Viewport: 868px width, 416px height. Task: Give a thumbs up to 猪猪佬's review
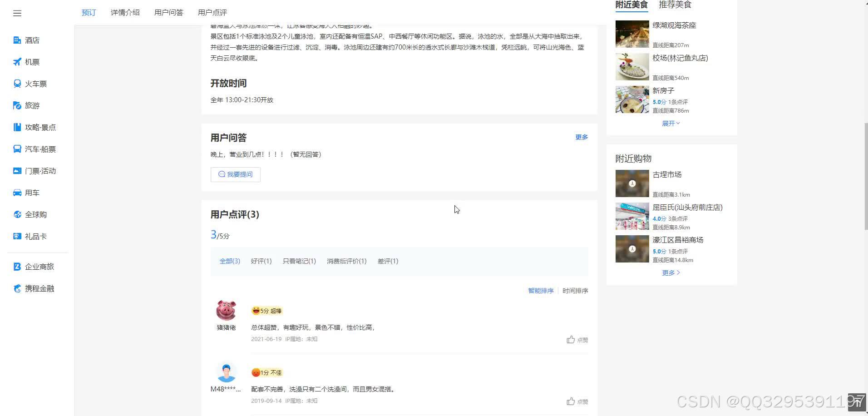point(577,339)
